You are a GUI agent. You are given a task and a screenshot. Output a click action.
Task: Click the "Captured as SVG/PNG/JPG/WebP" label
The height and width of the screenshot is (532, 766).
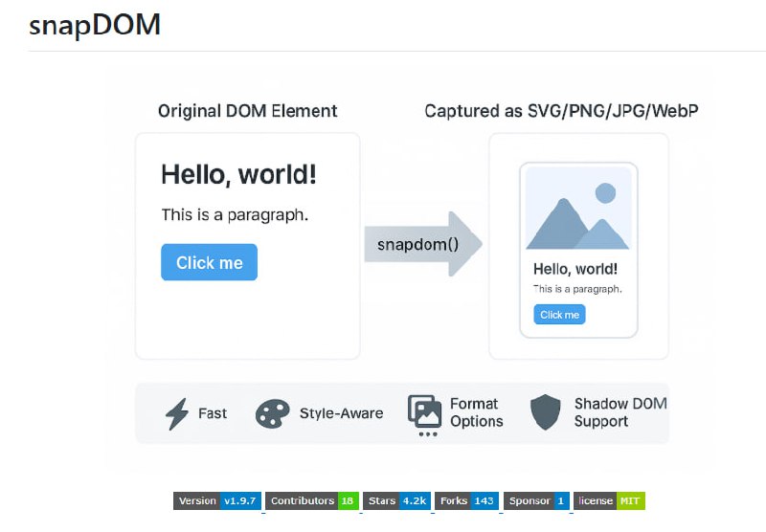tap(561, 111)
